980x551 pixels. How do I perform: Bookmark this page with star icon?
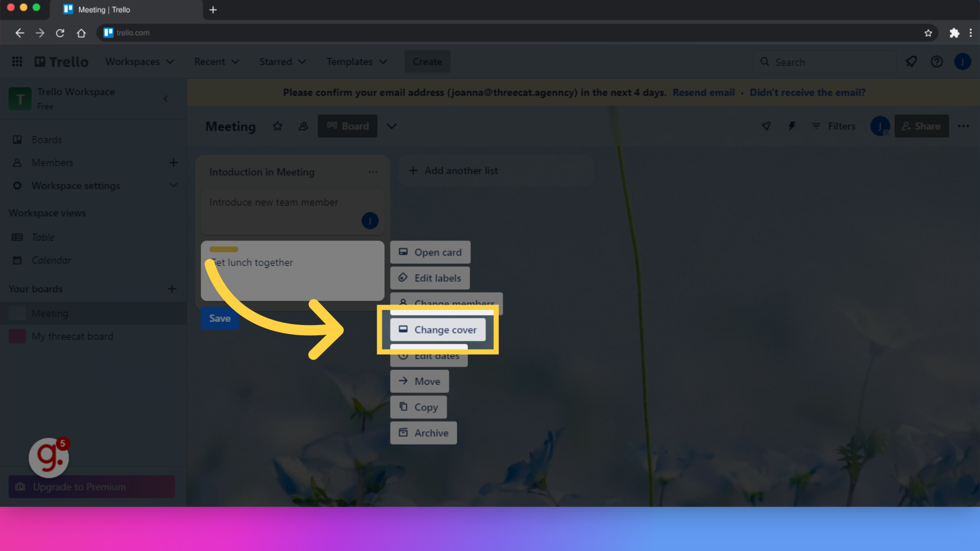928,33
